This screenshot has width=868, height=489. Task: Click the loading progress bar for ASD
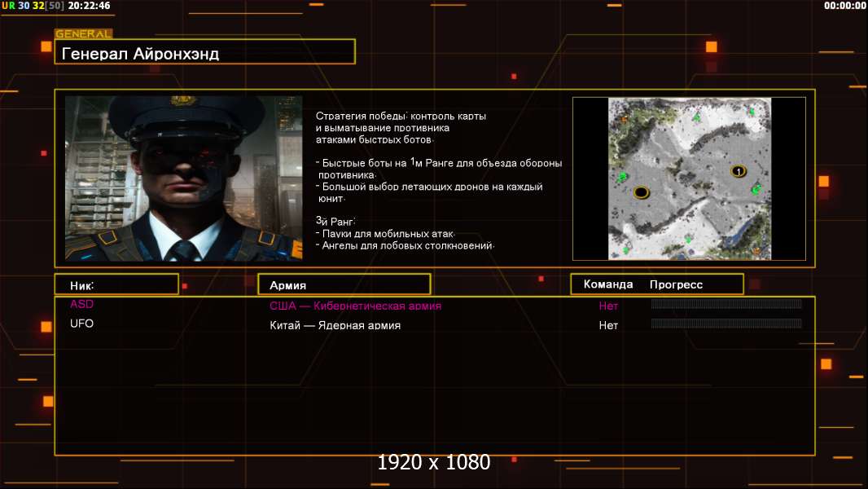726,303
